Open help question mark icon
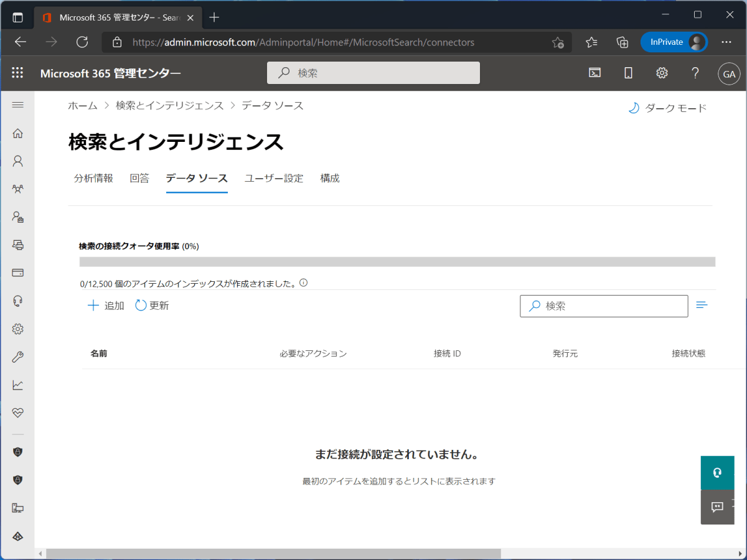 click(695, 73)
